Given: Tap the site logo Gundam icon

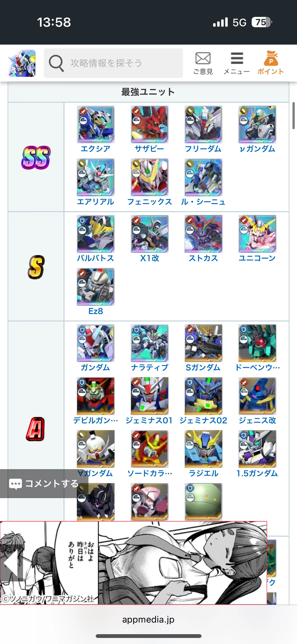Looking at the screenshot, I should (x=22, y=63).
